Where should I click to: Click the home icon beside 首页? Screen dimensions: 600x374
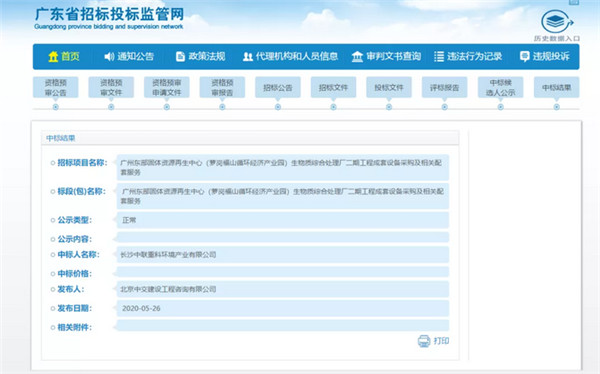click(x=53, y=57)
